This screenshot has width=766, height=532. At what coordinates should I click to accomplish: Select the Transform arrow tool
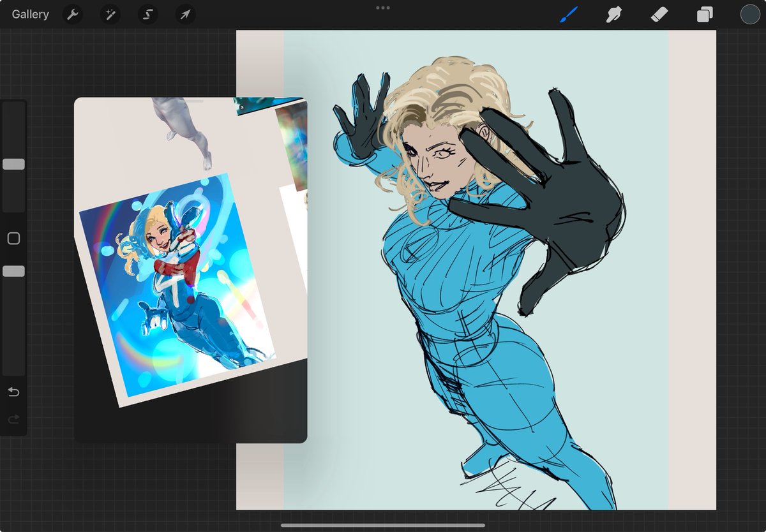[x=184, y=14]
